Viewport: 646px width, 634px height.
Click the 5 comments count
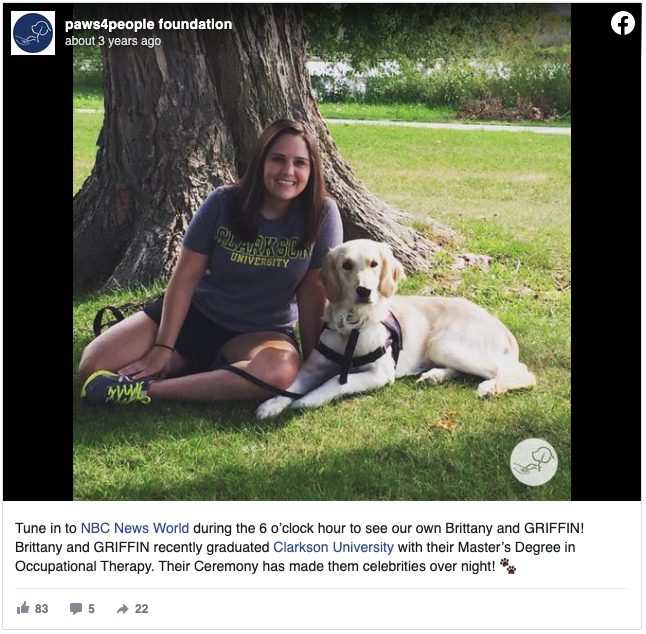pos(91,611)
